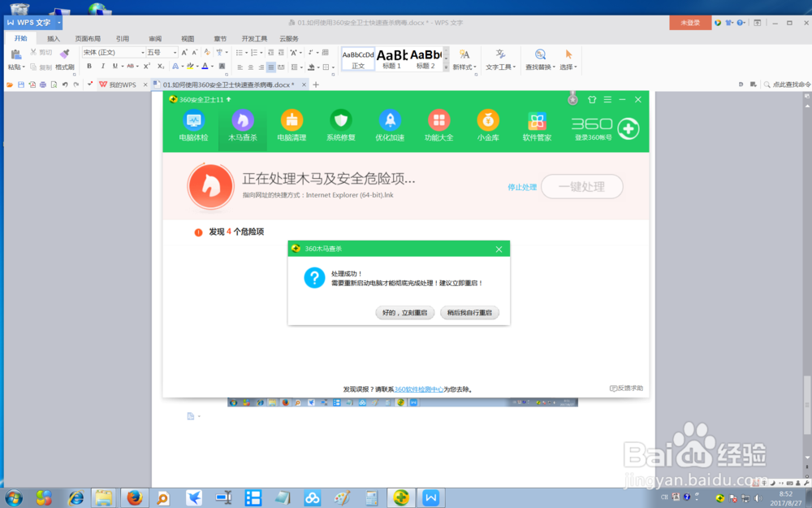This screenshot has width=812, height=508.
Task: Print the document using the printer icon
Action: click(x=43, y=85)
